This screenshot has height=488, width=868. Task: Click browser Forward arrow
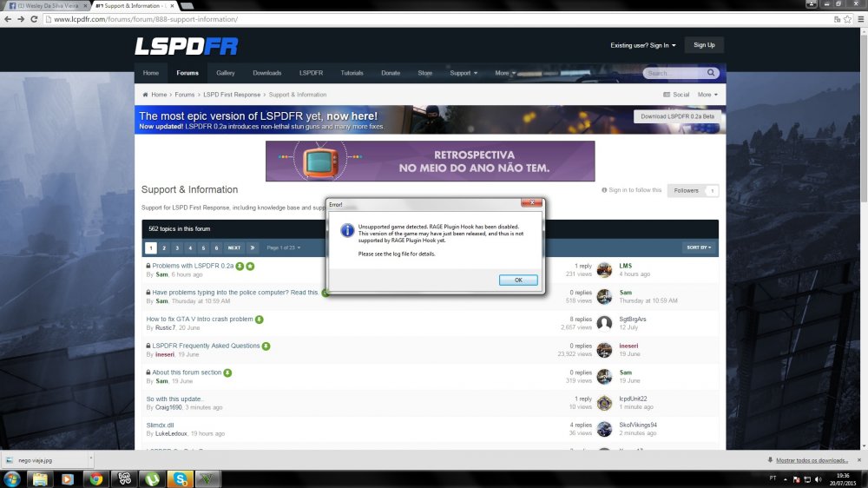point(21,19)
